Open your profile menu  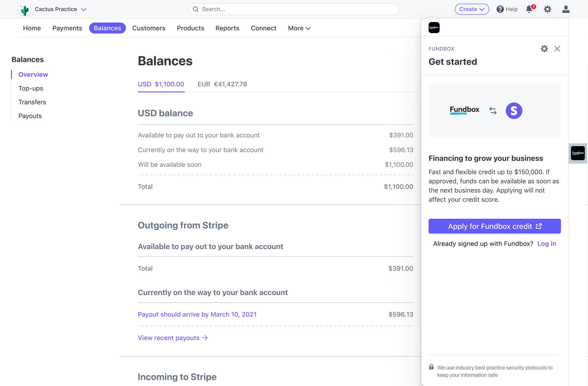point(566,9)
